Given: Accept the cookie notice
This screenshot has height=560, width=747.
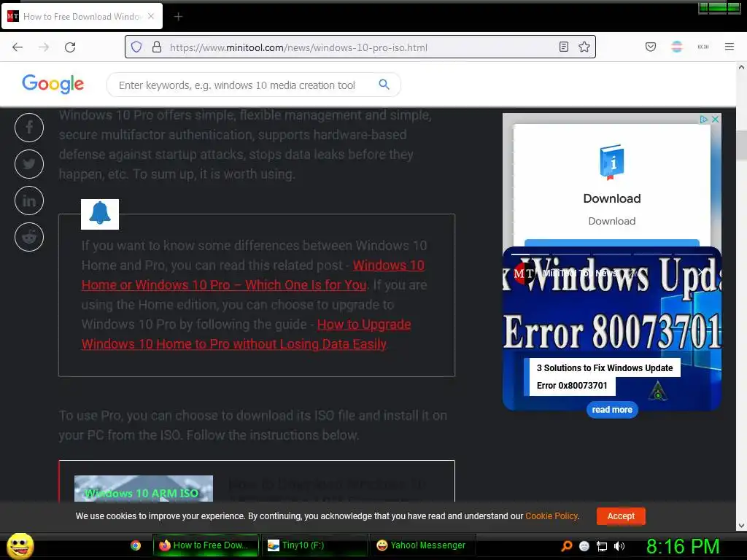Looking at the screenshot, I should click(x=621, y=516).
